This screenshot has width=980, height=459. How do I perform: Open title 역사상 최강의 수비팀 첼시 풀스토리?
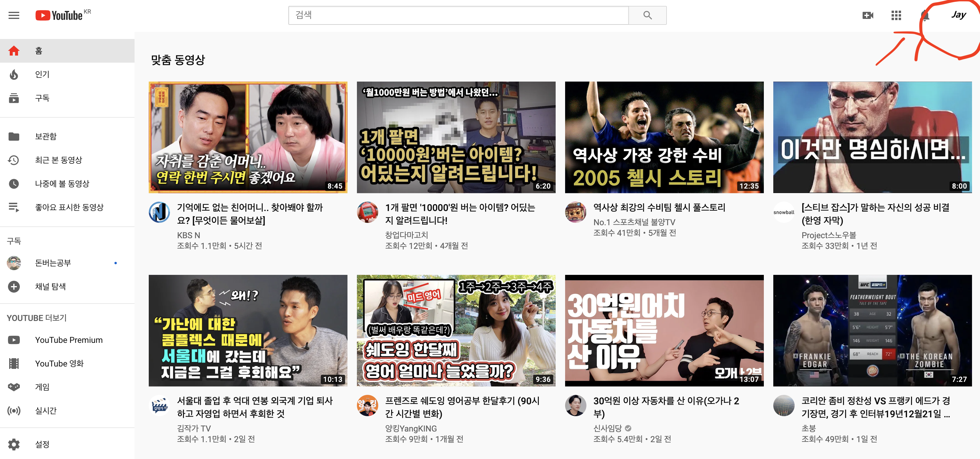[659, 207]
